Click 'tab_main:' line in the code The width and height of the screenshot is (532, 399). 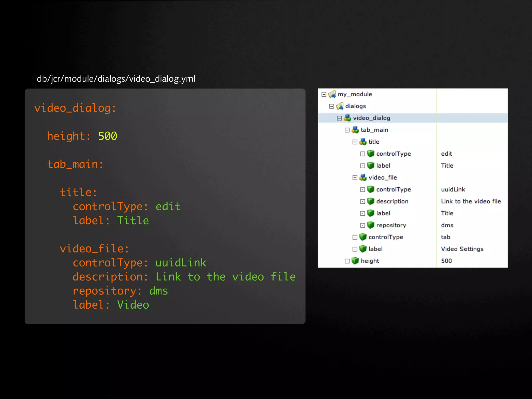click(x=75, y=164)
